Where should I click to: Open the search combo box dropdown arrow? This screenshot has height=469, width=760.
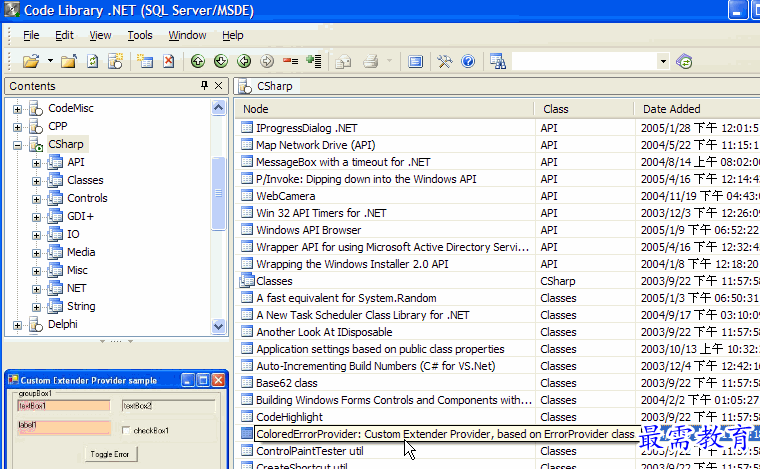663,62
